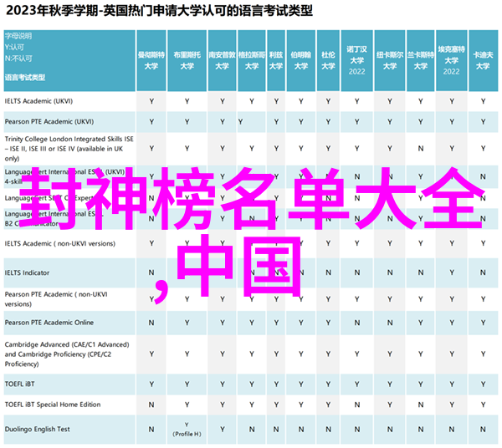This screenshot has width=502, height=448.
Task: Click the N cell for IELTS Indicator under 纽卡斯尔大学
Action: coord(390,272)
